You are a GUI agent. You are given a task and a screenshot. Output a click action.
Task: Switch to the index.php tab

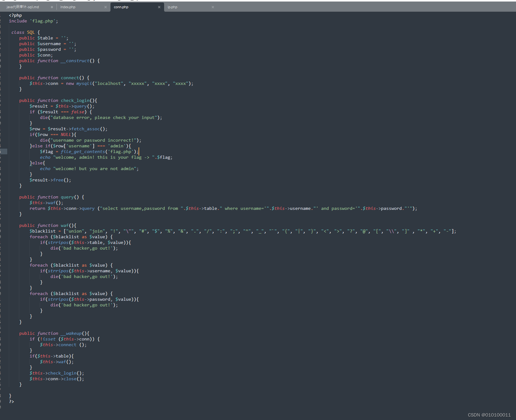click(x=68, y=7)
